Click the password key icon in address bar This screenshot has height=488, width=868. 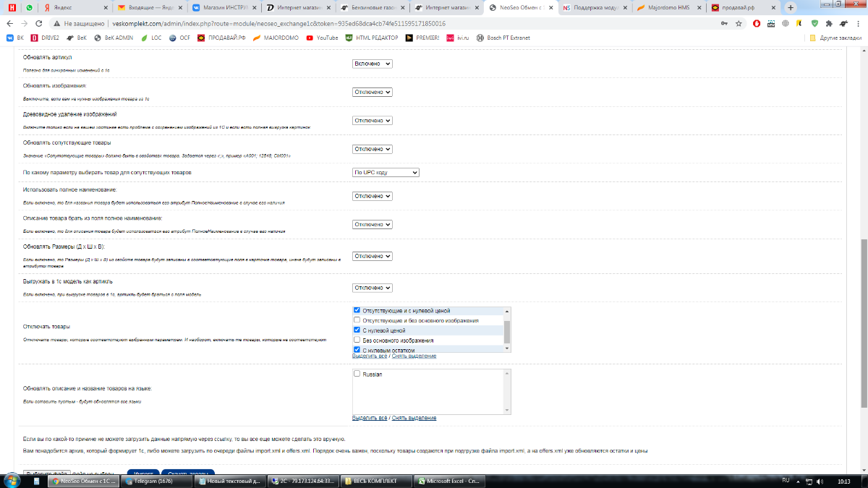pos(724,23)
